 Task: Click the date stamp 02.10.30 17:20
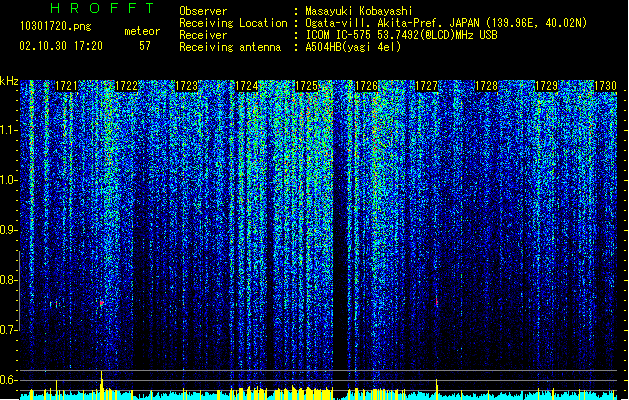[x=61, y=46]
